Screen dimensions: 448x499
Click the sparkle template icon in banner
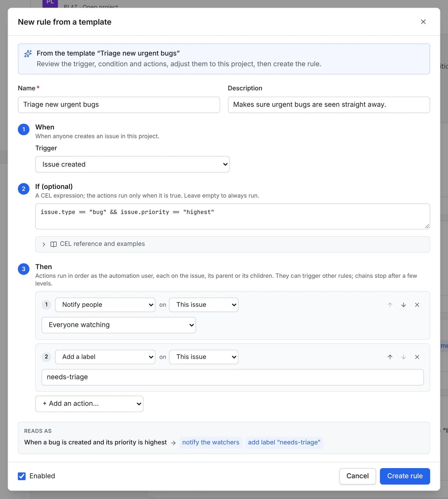pyautogui.click(x=28, y=53)
